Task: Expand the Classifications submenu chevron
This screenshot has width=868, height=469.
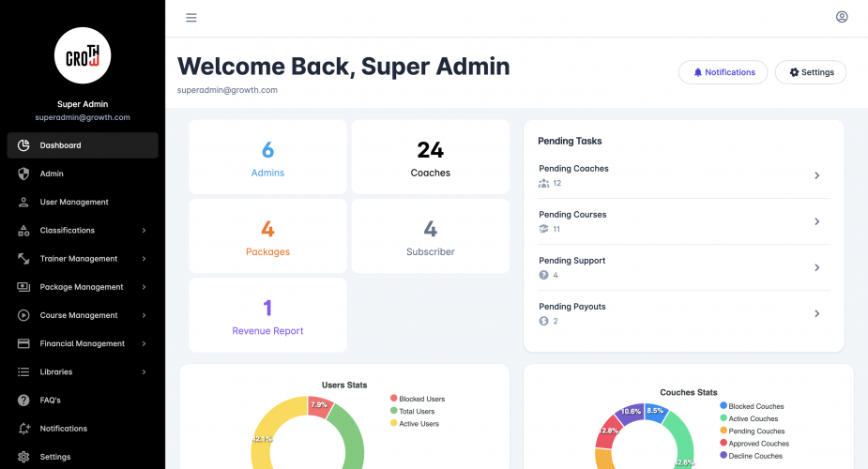Action: pos(144,230)
